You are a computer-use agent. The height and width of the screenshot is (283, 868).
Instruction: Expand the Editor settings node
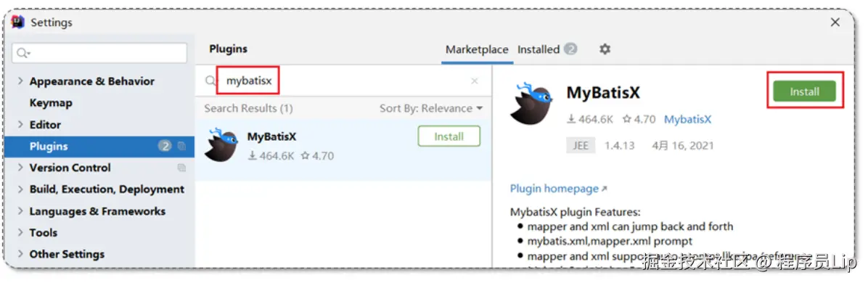pyautogui.click(x=20, y=125)
